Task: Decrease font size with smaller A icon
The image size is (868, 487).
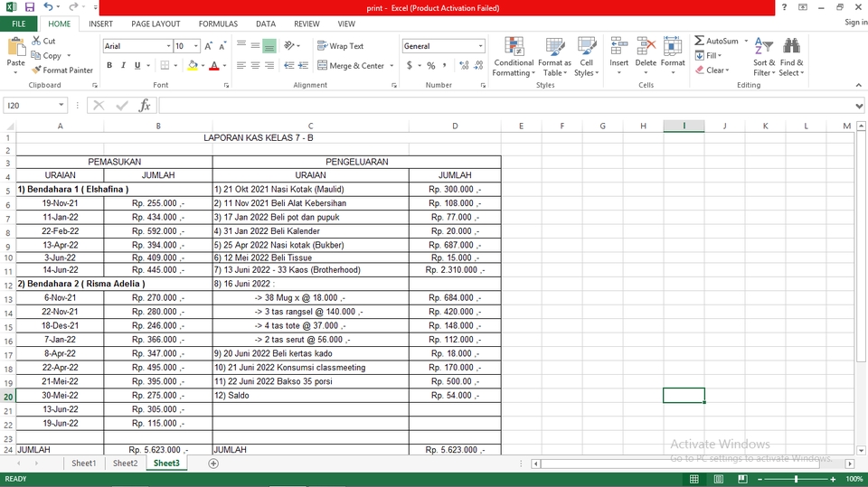Action: pos(222,46)
